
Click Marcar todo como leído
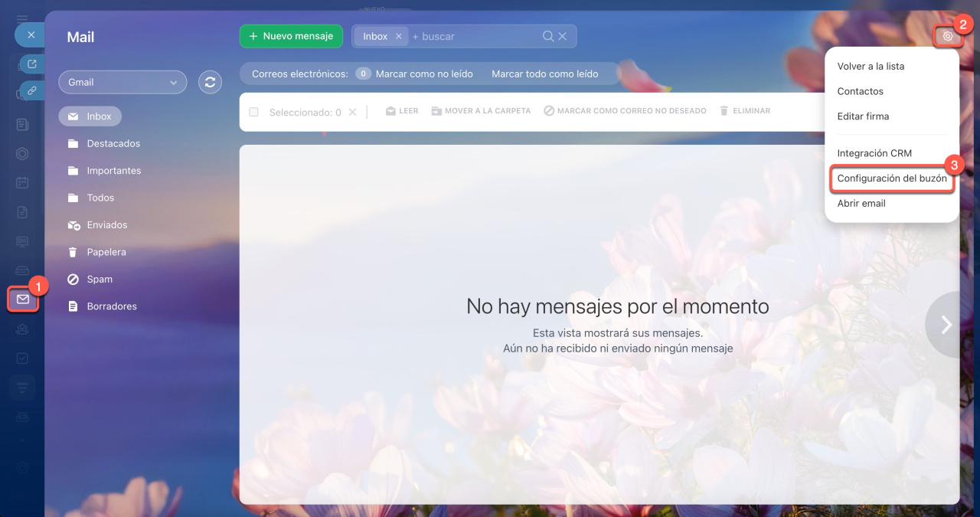tap(544, 74)
